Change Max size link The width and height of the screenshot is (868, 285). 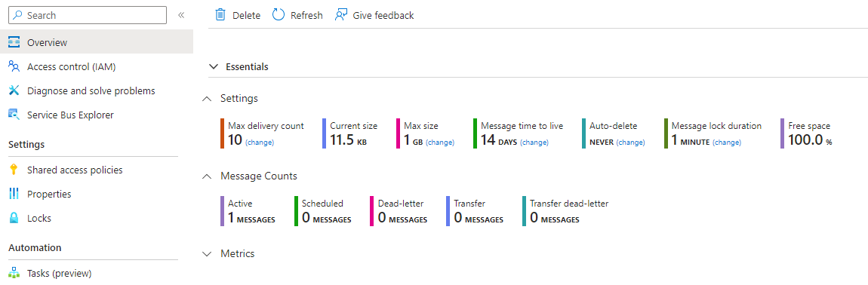coord(440,142)
